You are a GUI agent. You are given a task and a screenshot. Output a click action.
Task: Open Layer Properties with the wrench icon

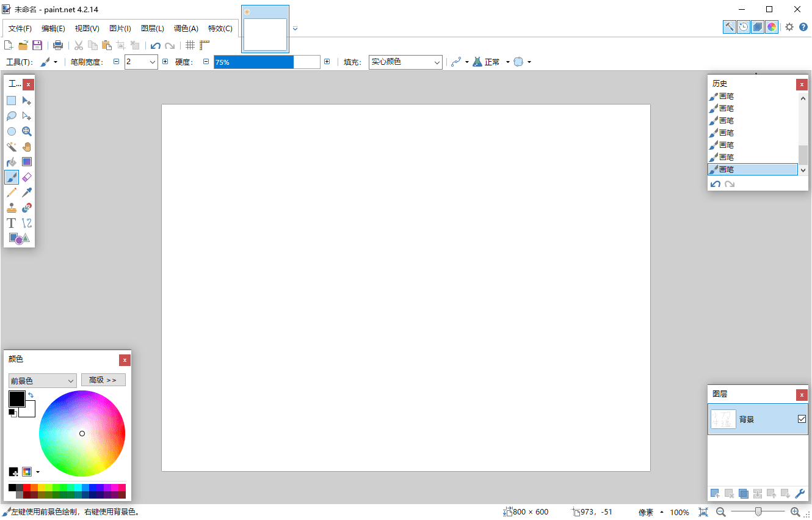[800, 494]
